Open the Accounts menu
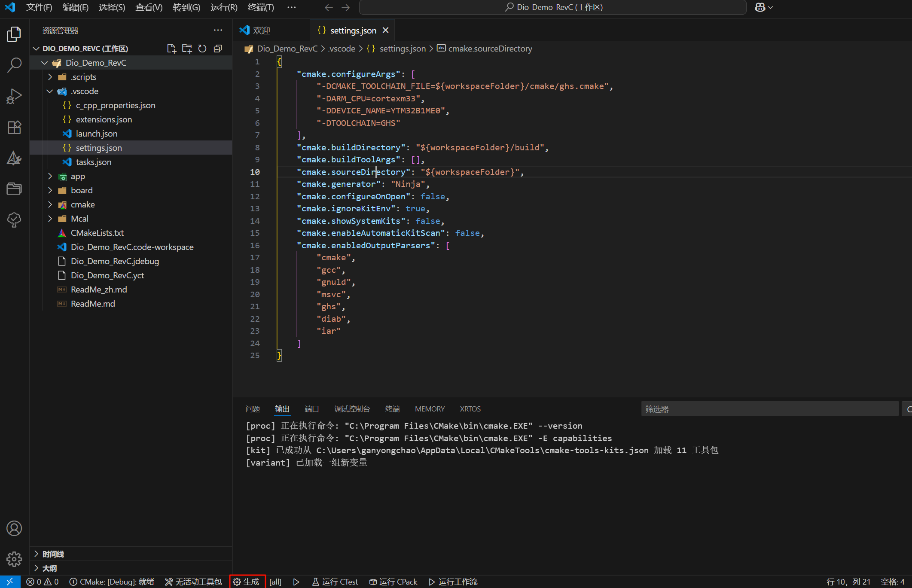Image resolution: width=912 pixels, height=588 pixels. coord(14,528)
